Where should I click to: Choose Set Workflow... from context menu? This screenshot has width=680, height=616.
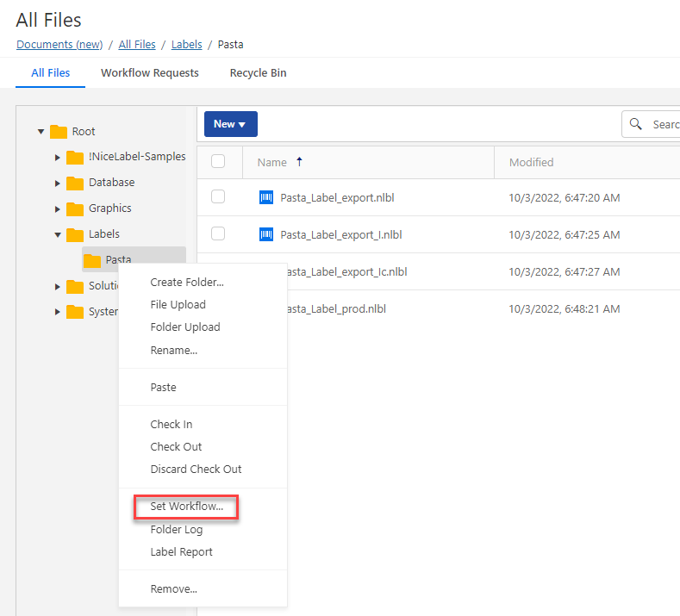[x=186, y=507]
